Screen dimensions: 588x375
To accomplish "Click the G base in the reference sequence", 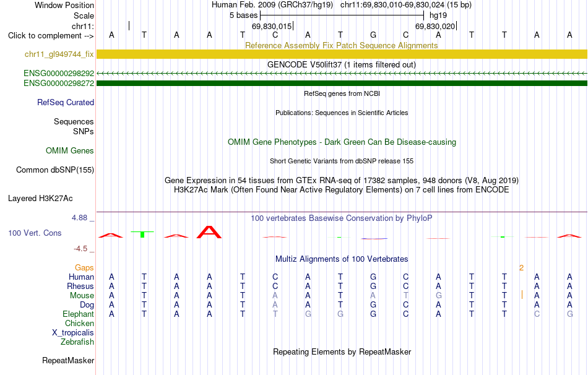I will [x=373, y=35].
